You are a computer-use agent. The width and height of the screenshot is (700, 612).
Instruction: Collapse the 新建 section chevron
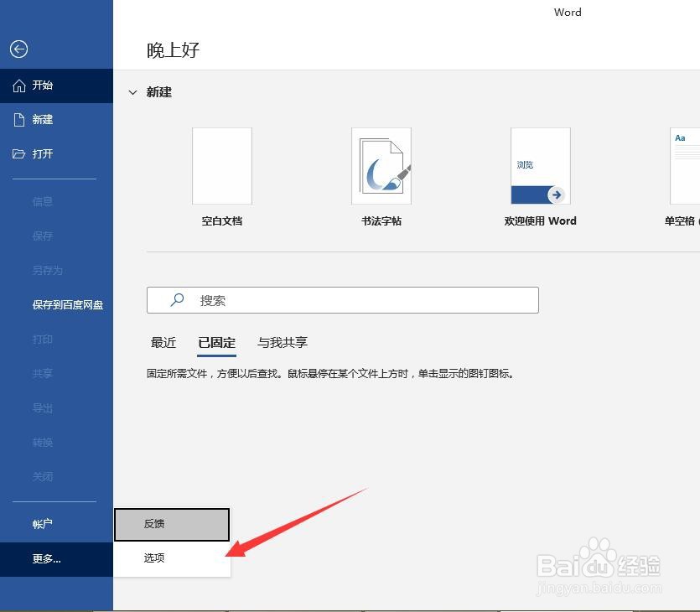132,92
